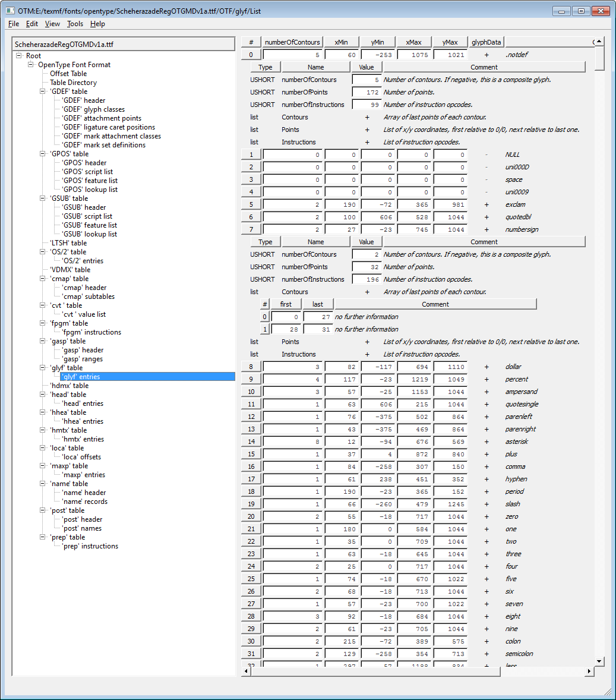
Task: Click left arrow of horizontal scrollbar
Action: point(245,671)
